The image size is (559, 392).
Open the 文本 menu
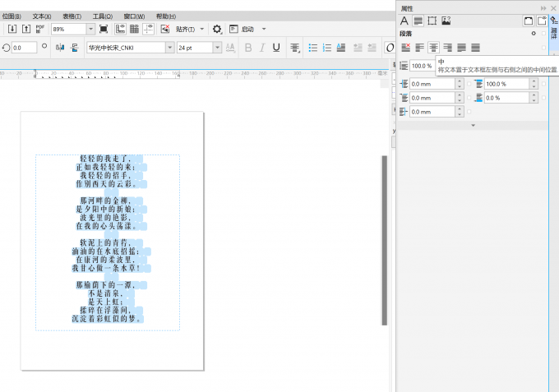[41, 16]
